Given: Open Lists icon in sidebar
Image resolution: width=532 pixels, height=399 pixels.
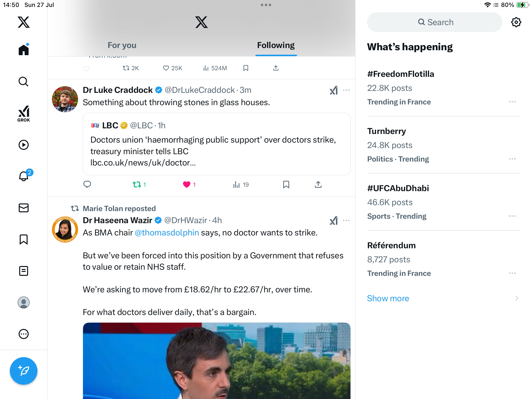Looking at the screenshot, I should tap(24, 271).
